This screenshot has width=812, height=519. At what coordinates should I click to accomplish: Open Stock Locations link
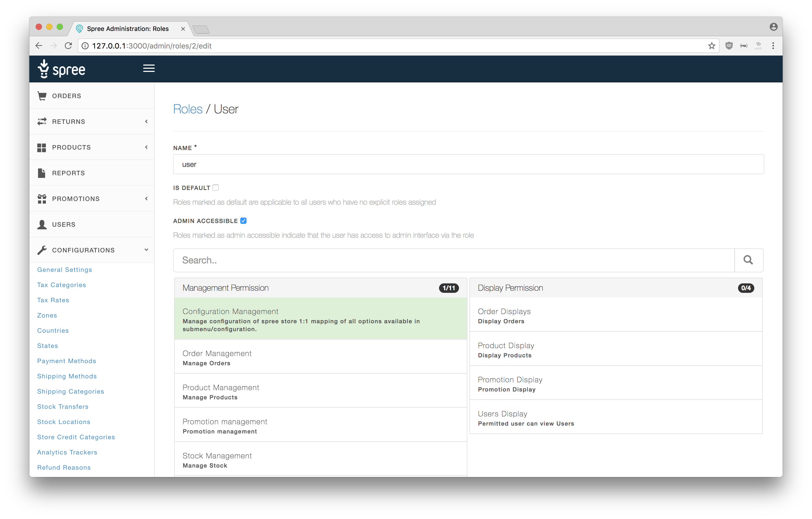click(x=64, y=421)
